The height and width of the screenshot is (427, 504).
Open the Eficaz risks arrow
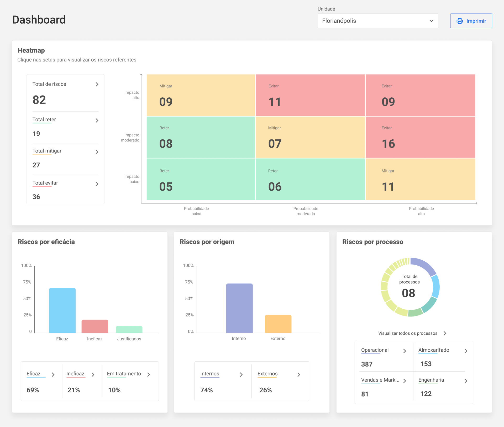coord(53,375)
